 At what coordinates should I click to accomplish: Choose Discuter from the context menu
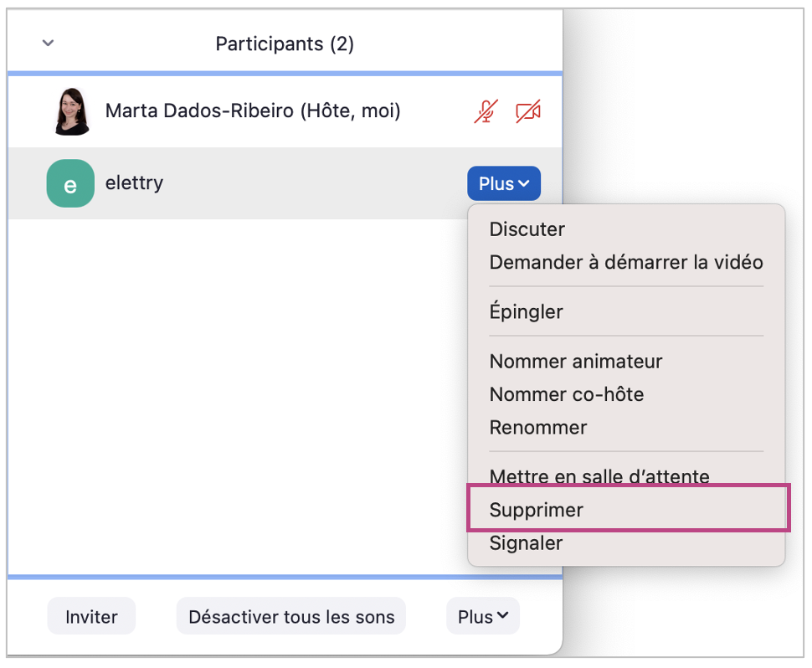[x=527, y=229]
